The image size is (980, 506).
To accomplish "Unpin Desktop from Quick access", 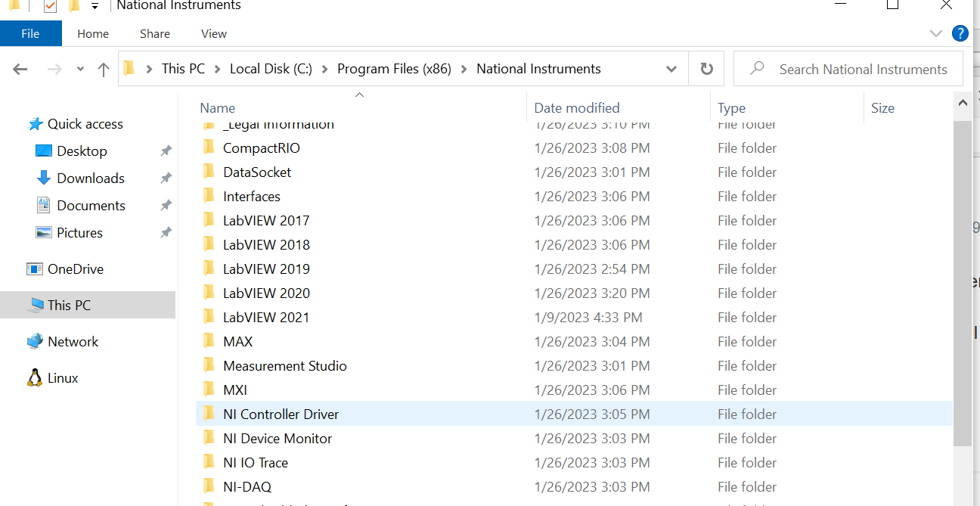I will pos(166,151).
